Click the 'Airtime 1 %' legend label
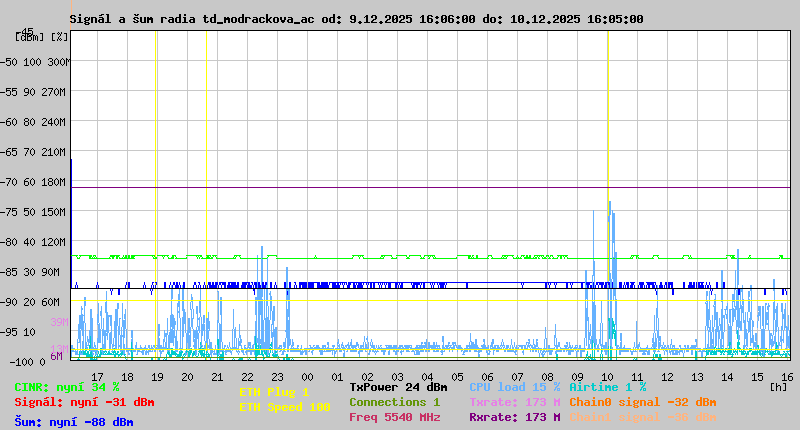The image size is (800, 430). 608,387
